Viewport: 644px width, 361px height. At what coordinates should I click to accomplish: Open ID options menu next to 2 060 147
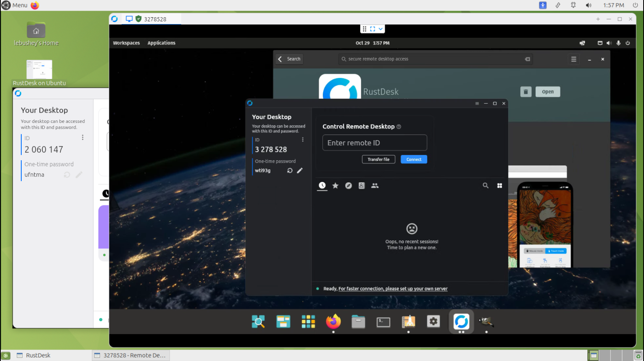coord(83,137)
